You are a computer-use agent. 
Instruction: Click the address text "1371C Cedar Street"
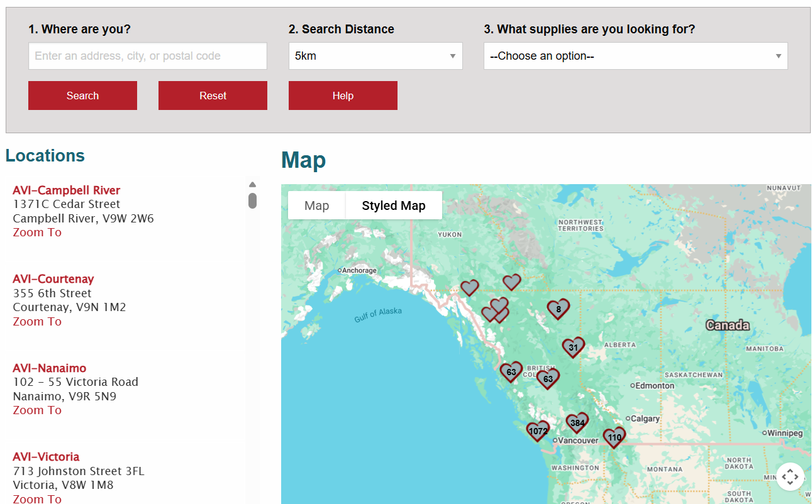(67, 204)
